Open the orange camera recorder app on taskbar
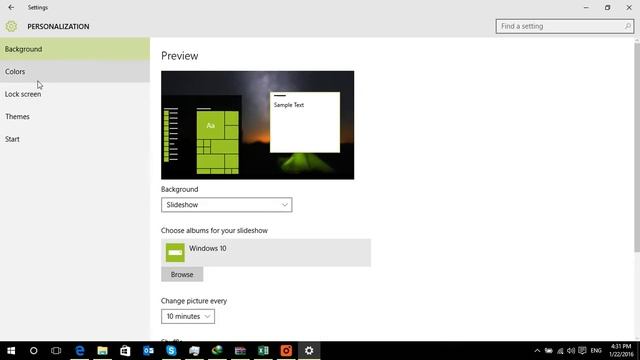This screenshot has height=360, width=640. click(286, 351)
